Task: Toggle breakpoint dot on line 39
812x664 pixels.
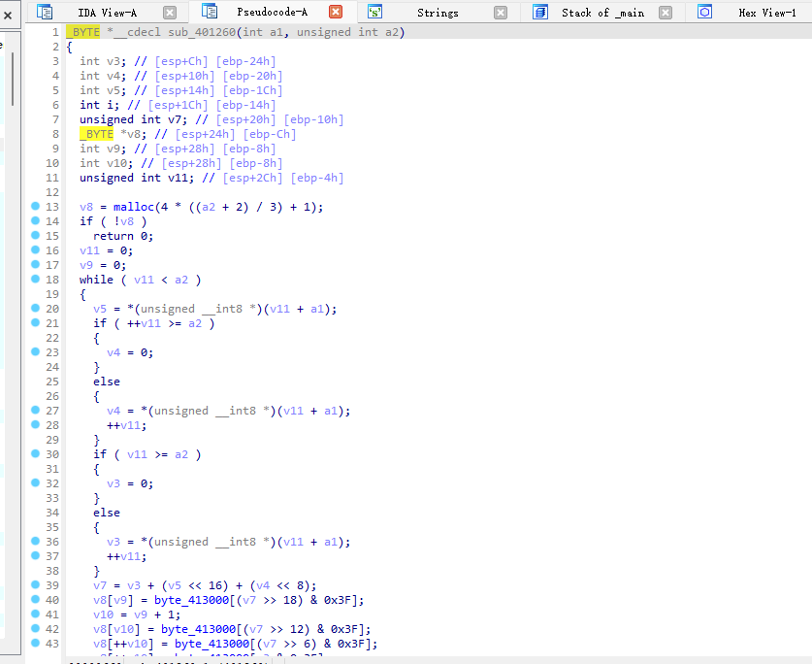Action: 35,584
